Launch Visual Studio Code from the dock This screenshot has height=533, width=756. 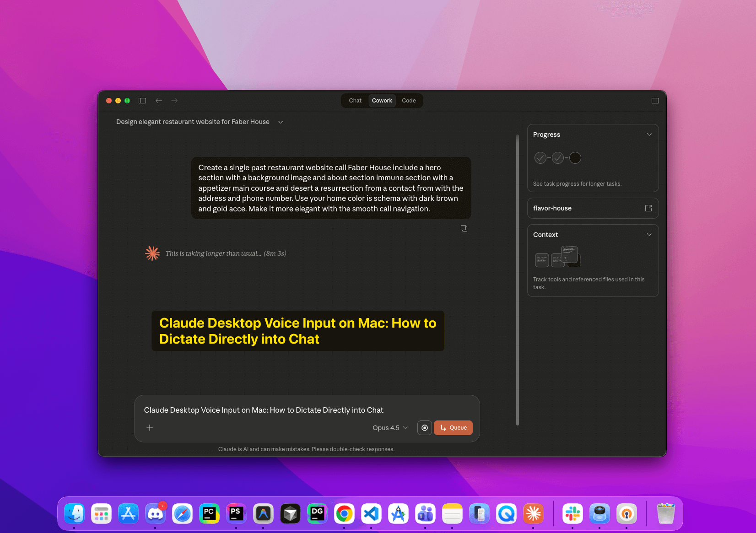tap(371, 513)
